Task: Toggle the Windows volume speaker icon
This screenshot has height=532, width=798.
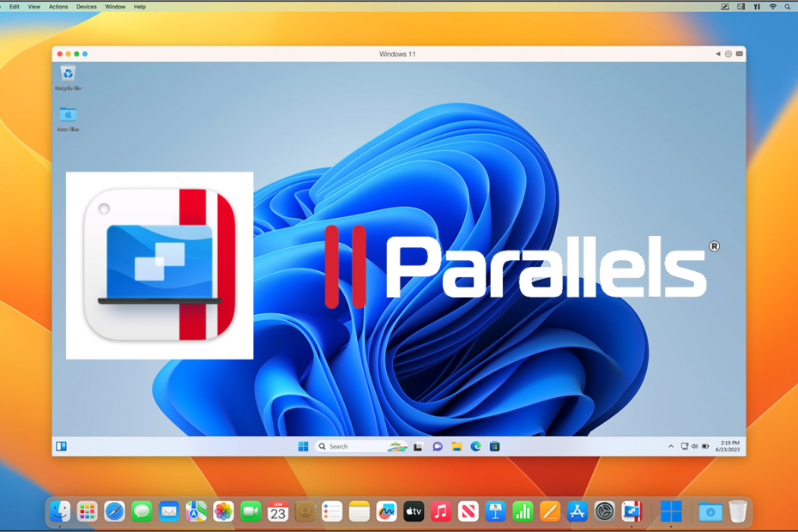Action: click(x=694, y=446)
